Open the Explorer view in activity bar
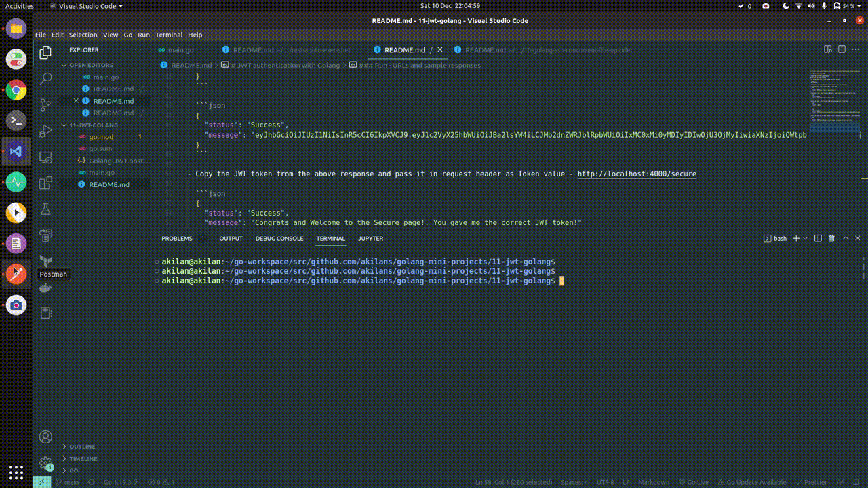 pos(45,52)
